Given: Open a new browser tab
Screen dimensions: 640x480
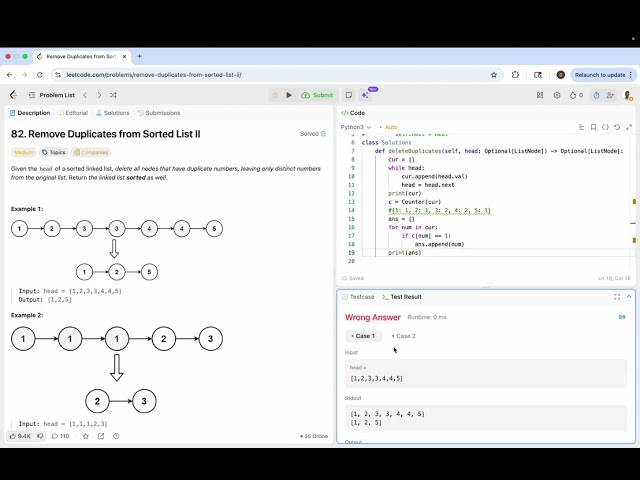Looking at the screenshot, I should [140, 56].
